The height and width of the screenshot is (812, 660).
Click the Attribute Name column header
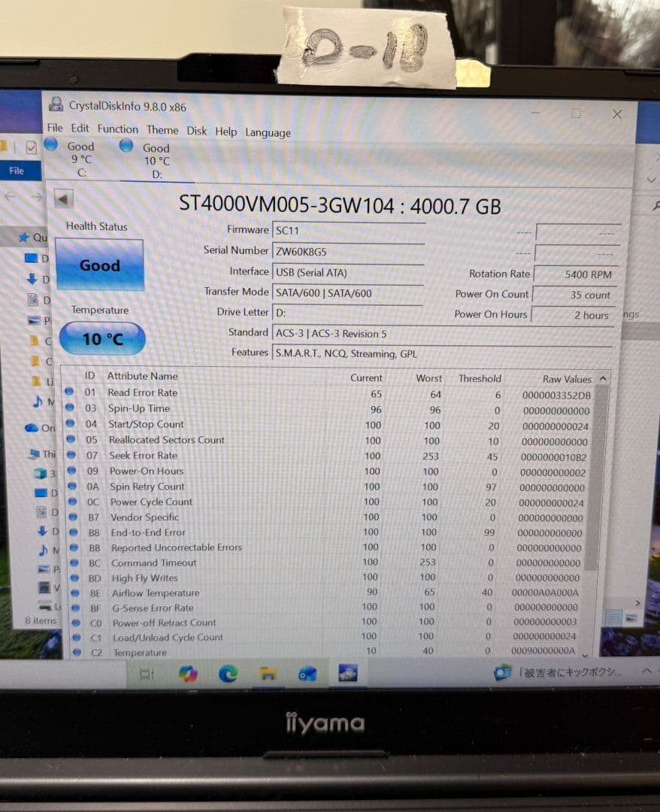click(x=142, y=376)
